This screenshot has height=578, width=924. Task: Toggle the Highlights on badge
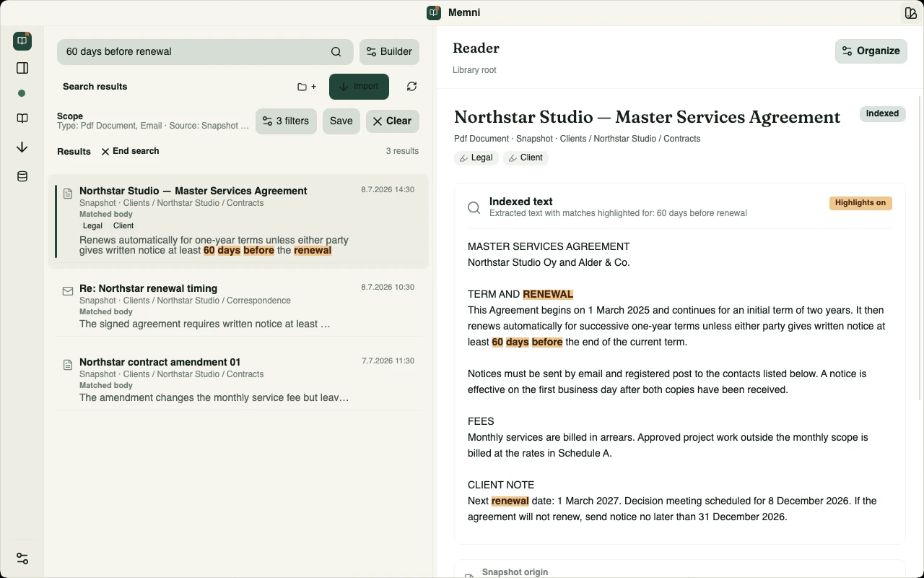860,203
